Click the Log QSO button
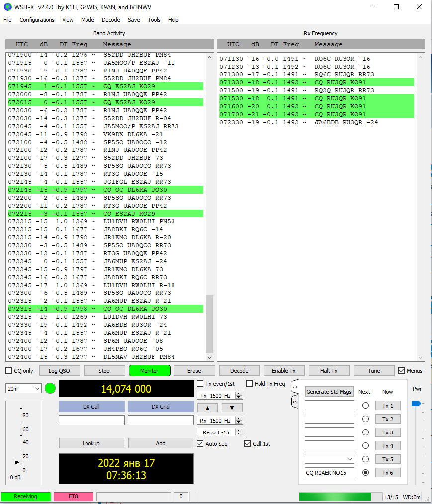This screenshot has height=504, width=432. click(x=59, y=371)
